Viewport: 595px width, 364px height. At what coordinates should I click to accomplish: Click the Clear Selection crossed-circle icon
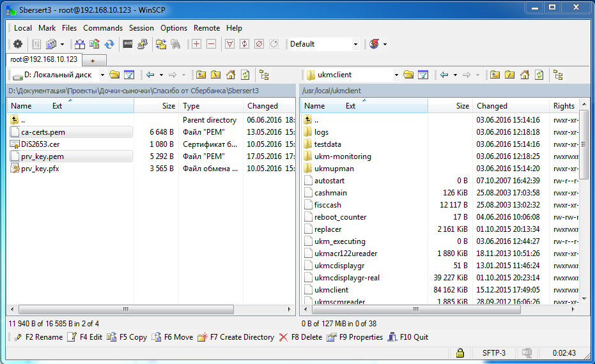pos(259,44)
